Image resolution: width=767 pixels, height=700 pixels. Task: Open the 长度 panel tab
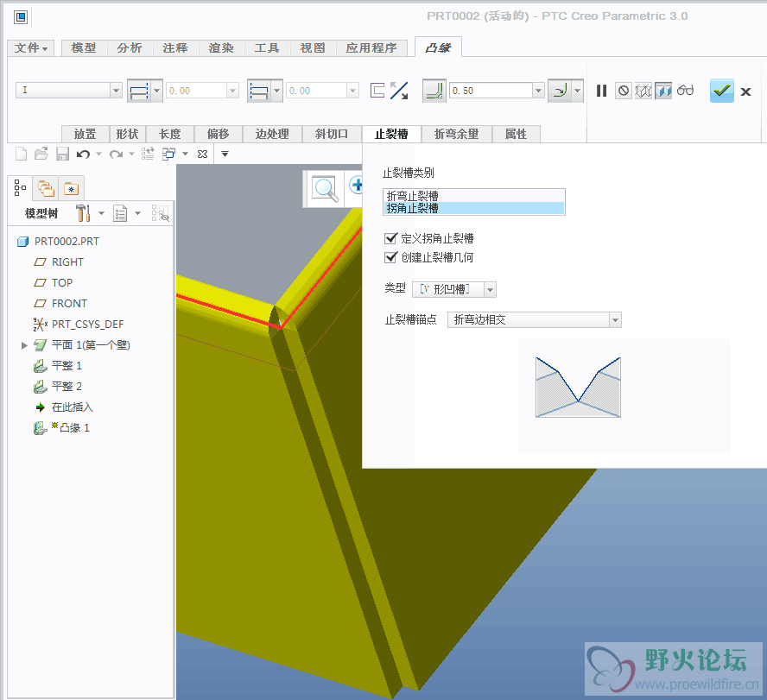pyautogui.click(x=170, y=134)
